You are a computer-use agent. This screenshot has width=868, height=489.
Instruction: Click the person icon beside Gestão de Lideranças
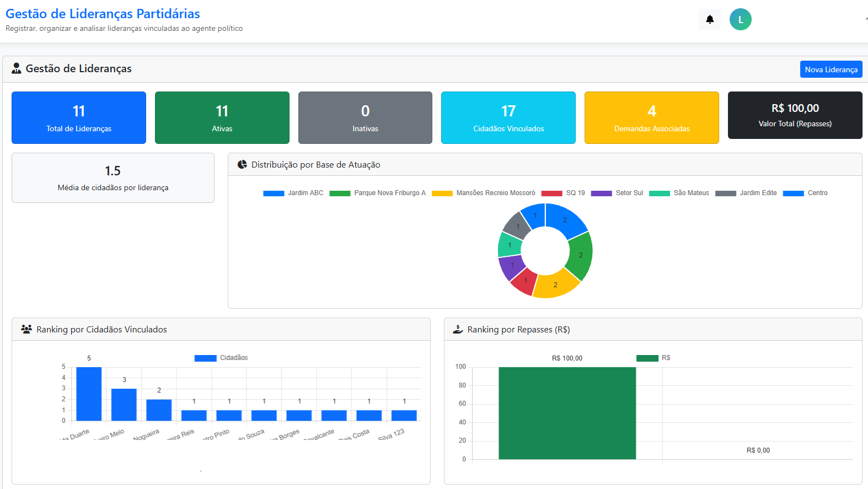17,68
